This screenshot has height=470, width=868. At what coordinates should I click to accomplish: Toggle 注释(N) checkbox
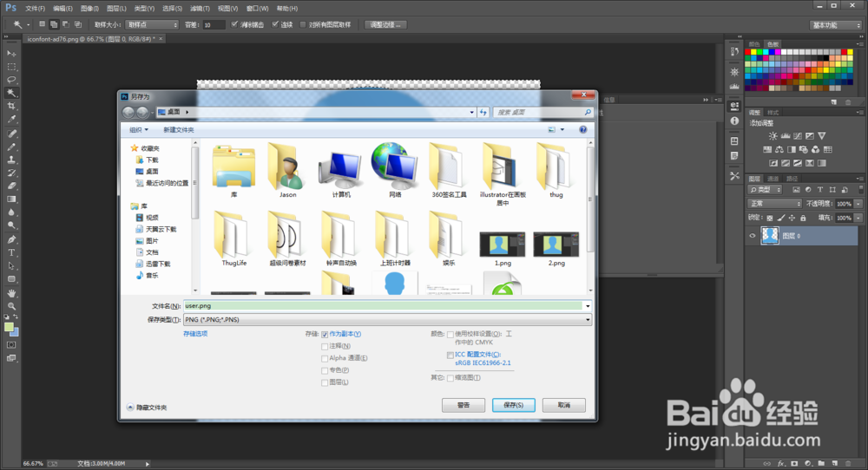(325, 346)
